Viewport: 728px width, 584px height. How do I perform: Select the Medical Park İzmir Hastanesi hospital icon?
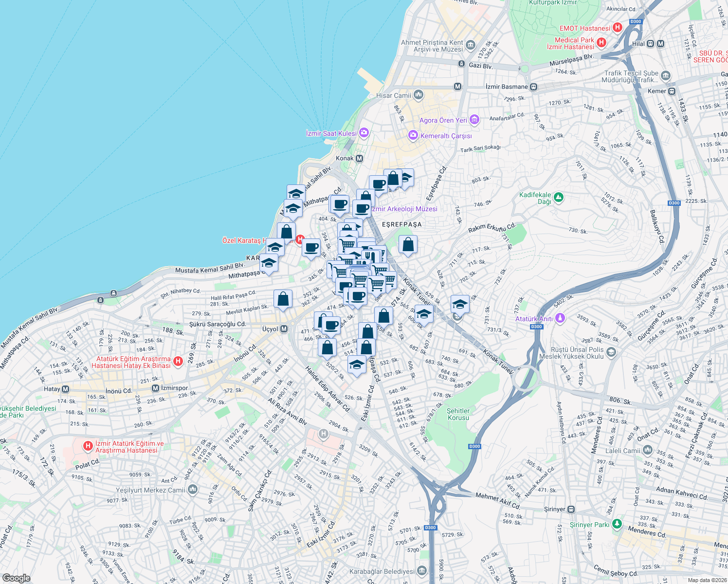coord(601,43)
